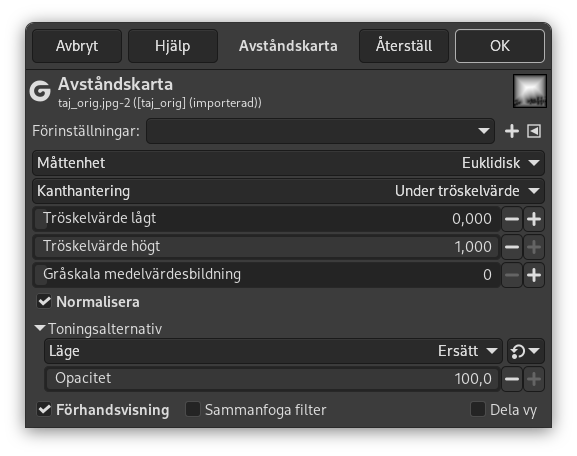Open Hjälp for the filter
This screenshot has width=577, height=456.
point(173,46)
